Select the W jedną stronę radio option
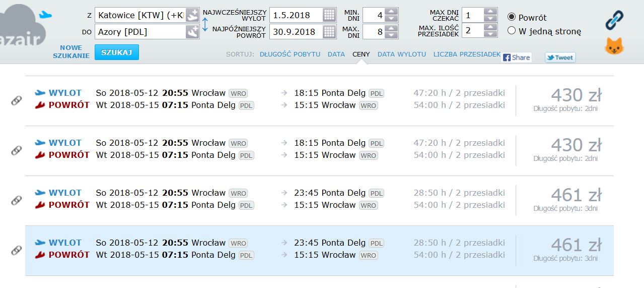The image size is (644, 288). coord(512,31)
